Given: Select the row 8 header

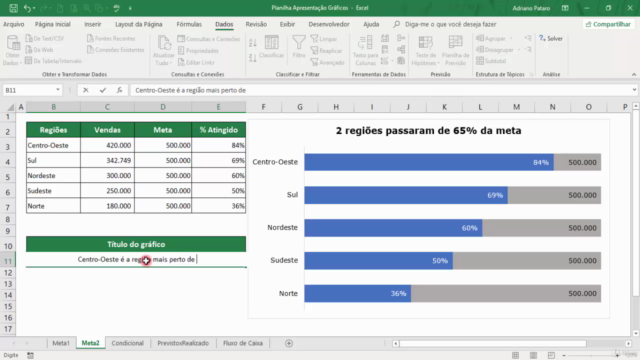Looking at the screenshot, I should 7,219.
